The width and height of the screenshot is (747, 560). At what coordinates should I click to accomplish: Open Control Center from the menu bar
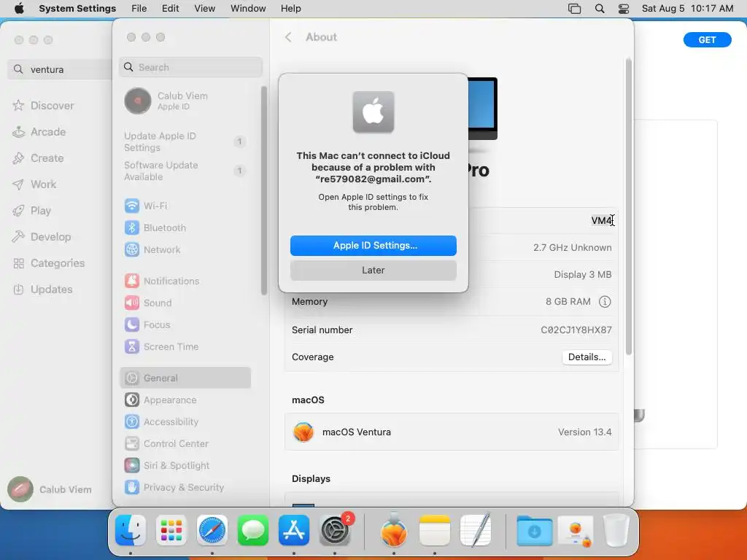[x=624, y=9]
